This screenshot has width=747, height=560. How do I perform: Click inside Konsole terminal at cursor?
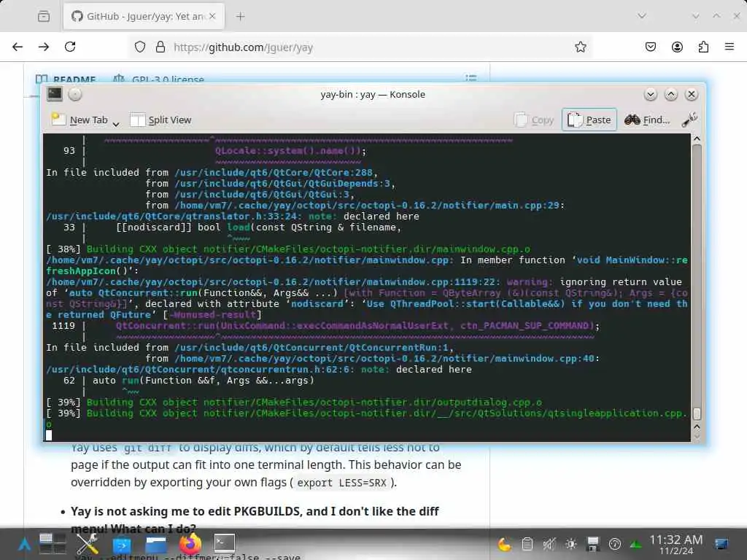pos(49,435)
